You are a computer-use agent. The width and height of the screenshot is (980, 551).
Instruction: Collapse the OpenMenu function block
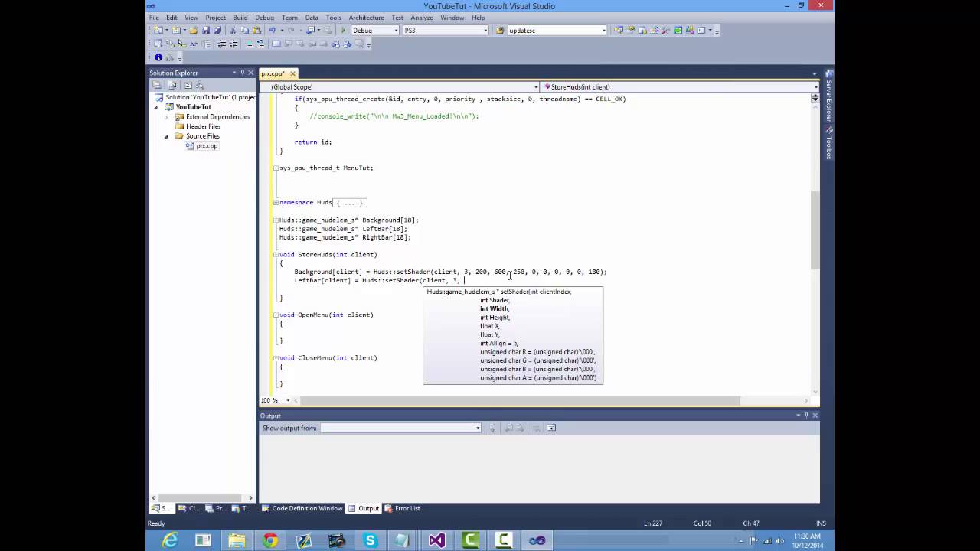[x=276, y=315]
